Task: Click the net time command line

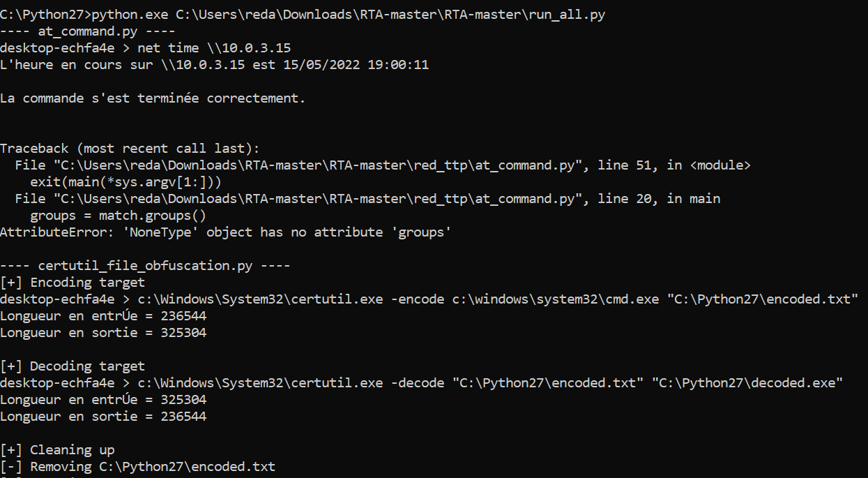Action: coord(145,48)
